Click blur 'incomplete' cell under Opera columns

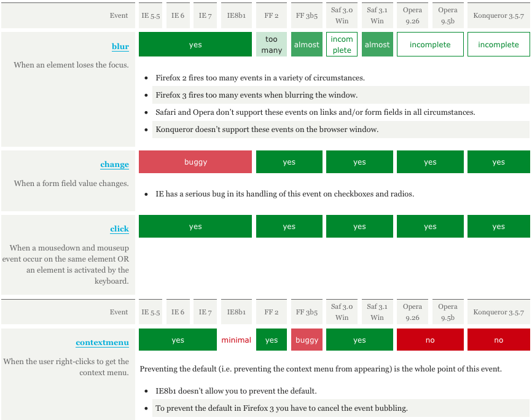coord(430,44)
